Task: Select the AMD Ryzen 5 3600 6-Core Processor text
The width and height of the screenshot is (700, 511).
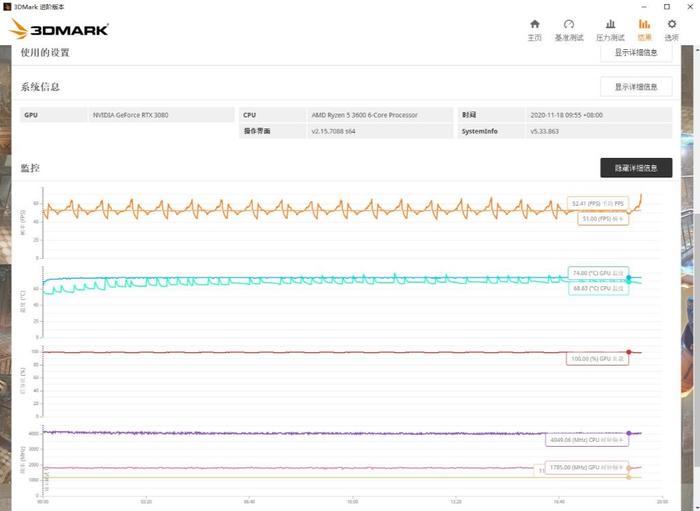Action: coord(364,115)
